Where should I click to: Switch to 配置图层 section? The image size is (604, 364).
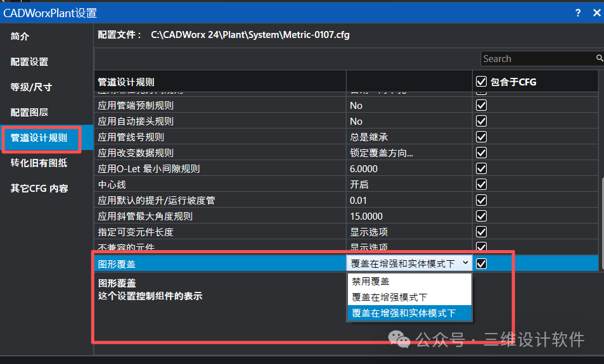pyautogui.click(x=29, y=112)
